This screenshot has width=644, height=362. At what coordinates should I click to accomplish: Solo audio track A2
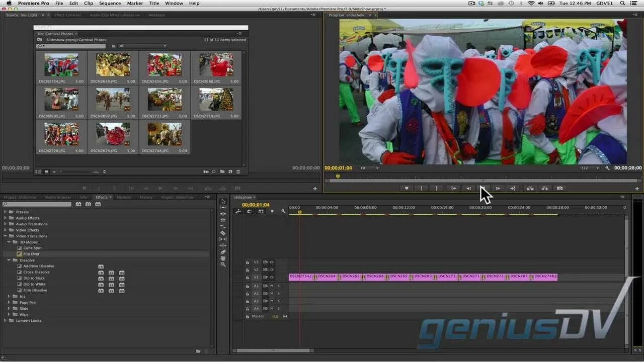coord(279,293)
